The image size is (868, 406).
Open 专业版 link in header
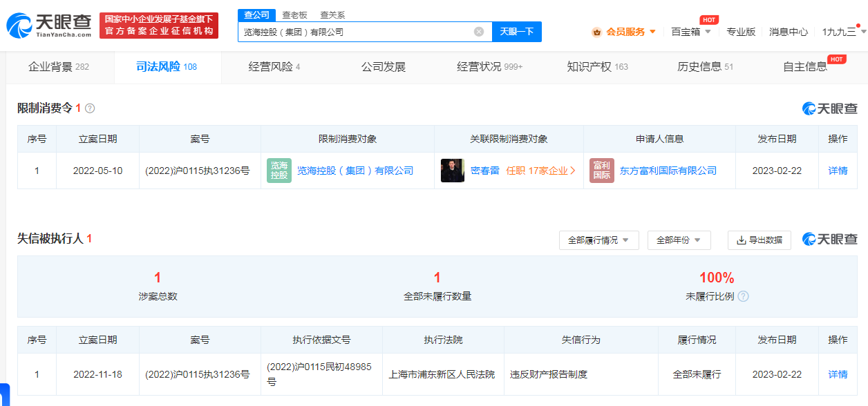tap(741, 32)
